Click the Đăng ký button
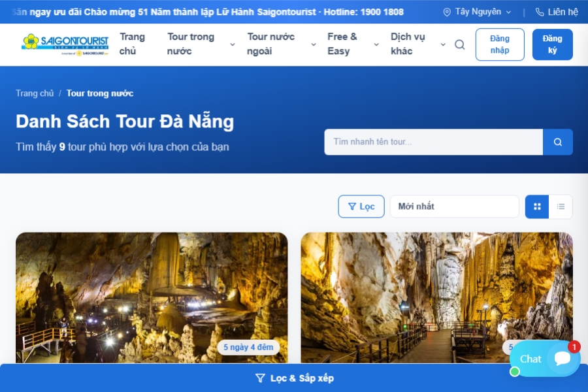The height and width of the screenshot is (392, 588). point(552,44)
